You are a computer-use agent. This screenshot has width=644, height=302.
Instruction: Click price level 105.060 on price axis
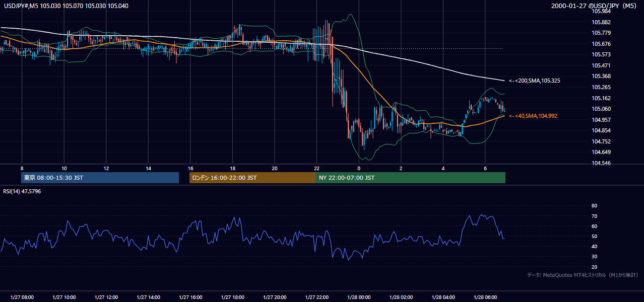[x=601, y=109]
